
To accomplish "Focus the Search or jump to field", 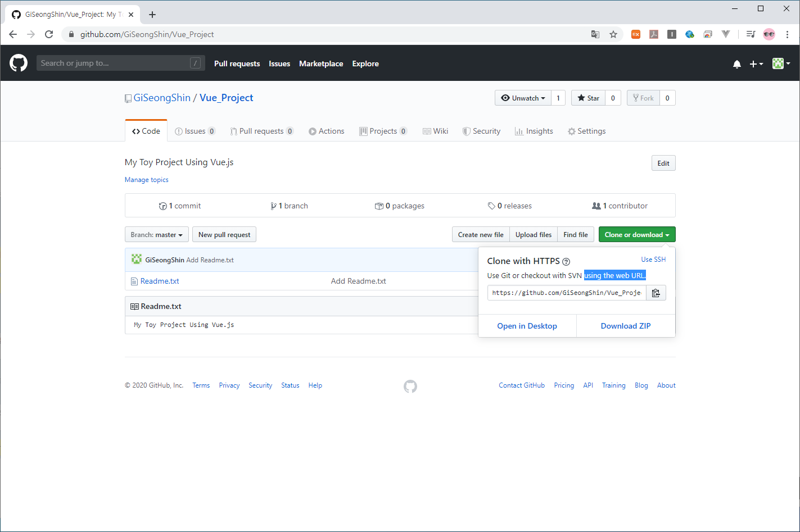I will 121,63.
